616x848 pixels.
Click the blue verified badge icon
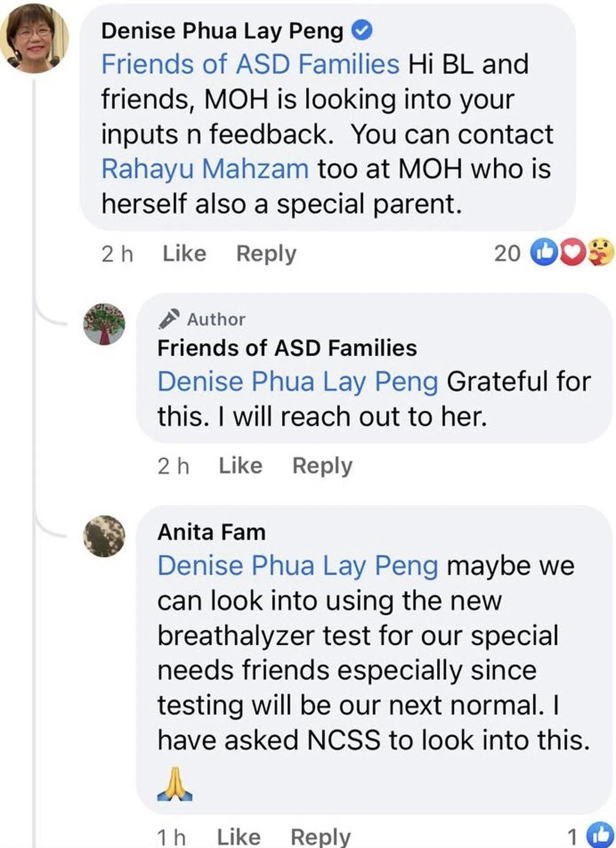362,31
